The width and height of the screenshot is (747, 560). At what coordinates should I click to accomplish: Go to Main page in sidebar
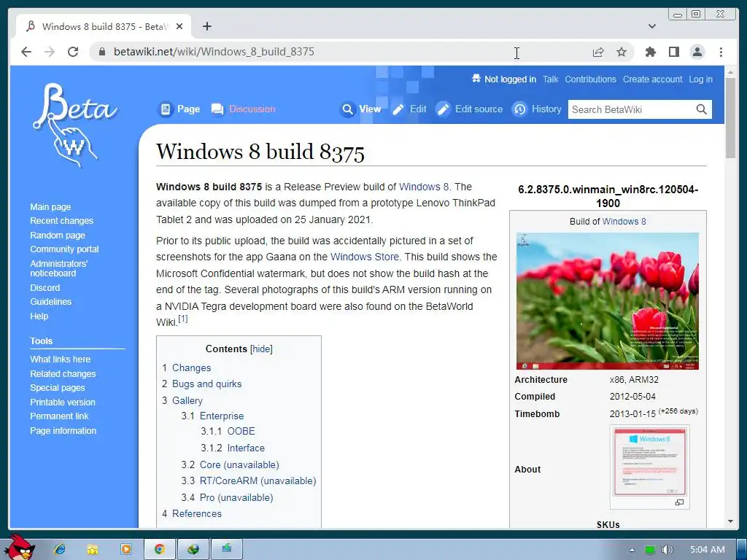tap(50, 206)
